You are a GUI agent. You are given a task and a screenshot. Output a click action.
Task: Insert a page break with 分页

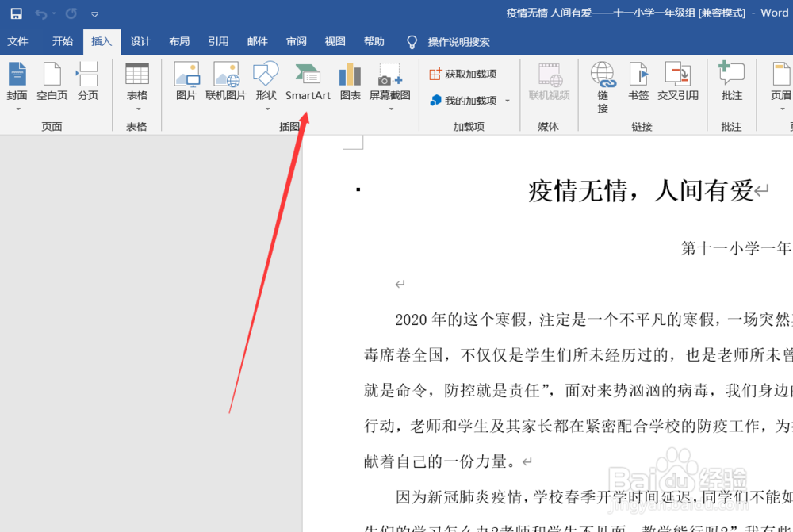tap(88, 81)
